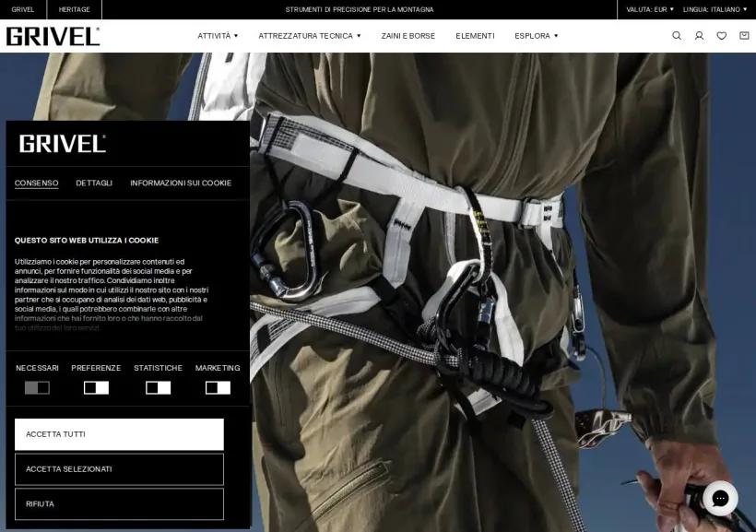
Task: Expand the Attrezzatura Tecnica menu
Action: (310, 36)
